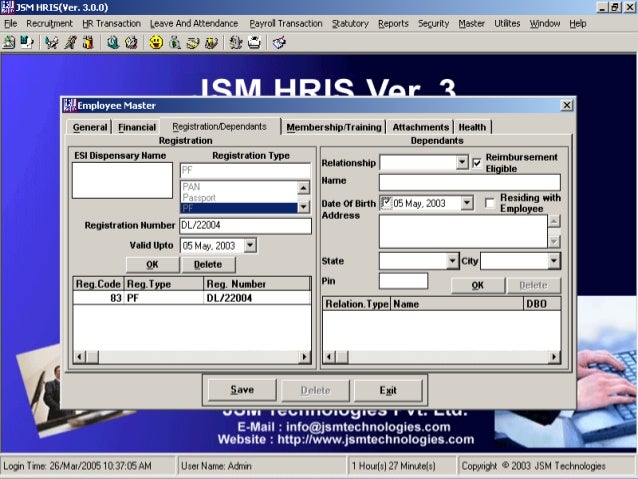Switch to the Financial tab
The width and height of the screenshot is (638, 479).
click(x=137, y=127)
